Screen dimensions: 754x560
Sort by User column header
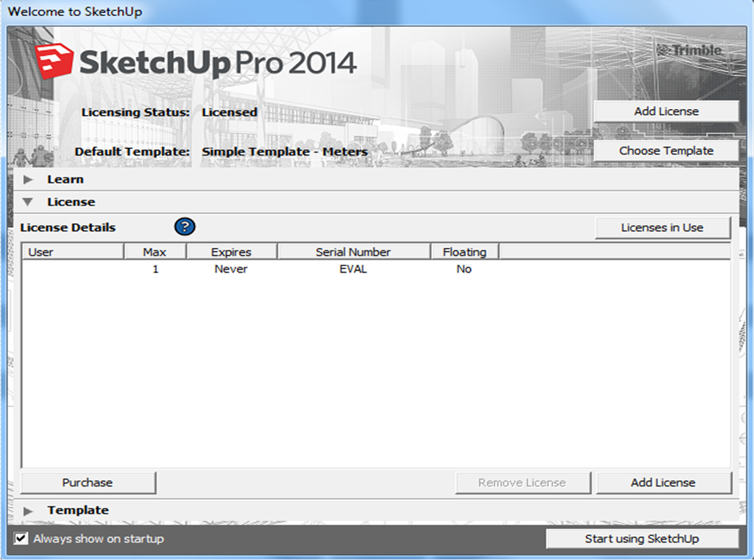[x=73, y=252]
